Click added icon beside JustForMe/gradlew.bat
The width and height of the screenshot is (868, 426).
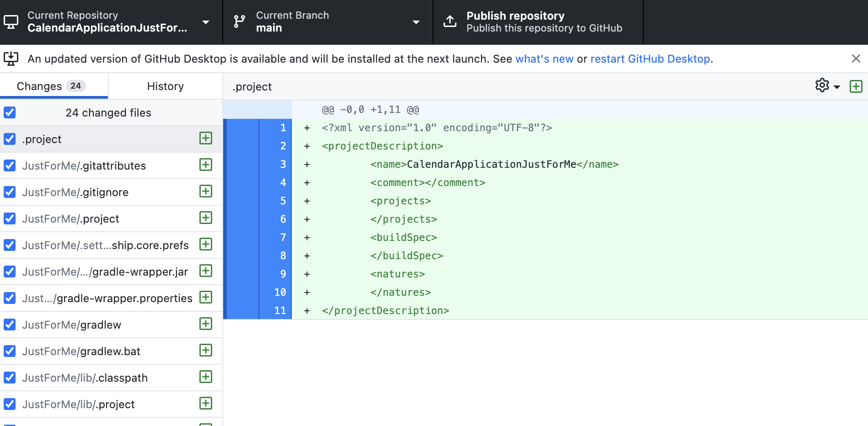tap(206, 350)
